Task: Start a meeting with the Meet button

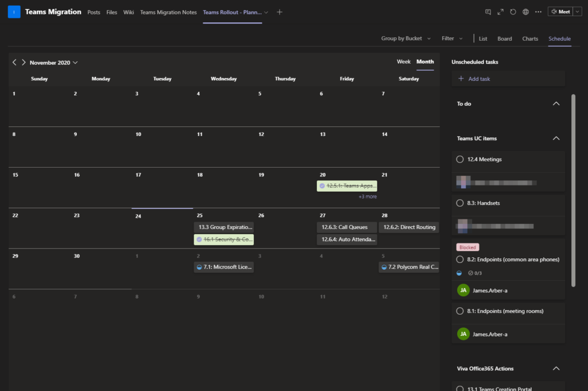Action: point(560,12)
